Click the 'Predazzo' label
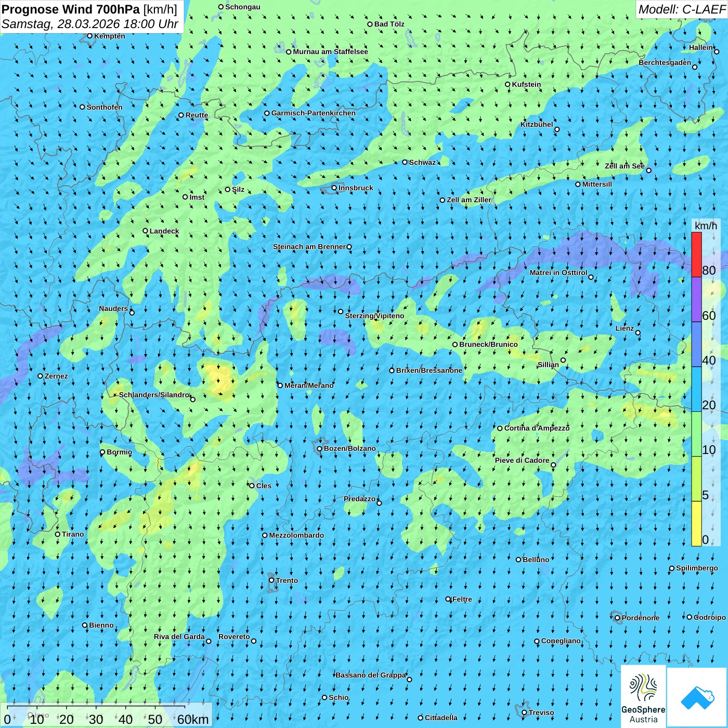Viewport: 728px width, 728px height. (359, 499)
